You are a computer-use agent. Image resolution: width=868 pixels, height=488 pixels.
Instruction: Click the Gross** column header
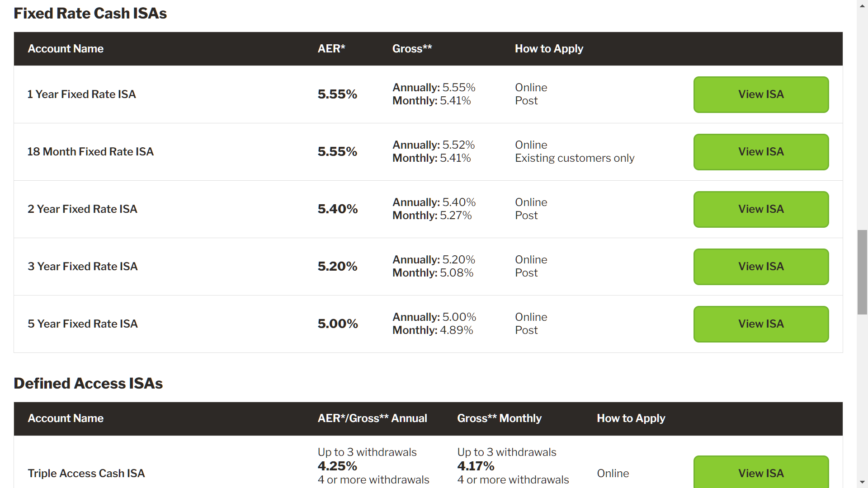click(x=412, y=48)
